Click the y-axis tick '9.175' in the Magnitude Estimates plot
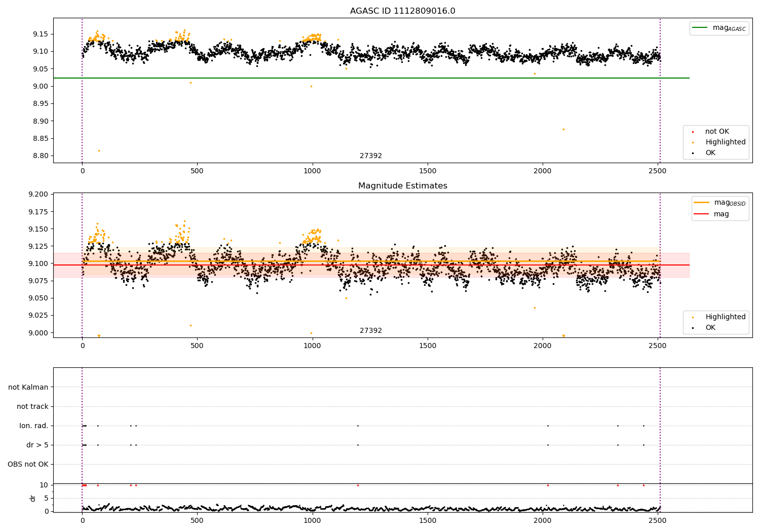The width and height of the screenshot is (760, 532). pos(38,212)
